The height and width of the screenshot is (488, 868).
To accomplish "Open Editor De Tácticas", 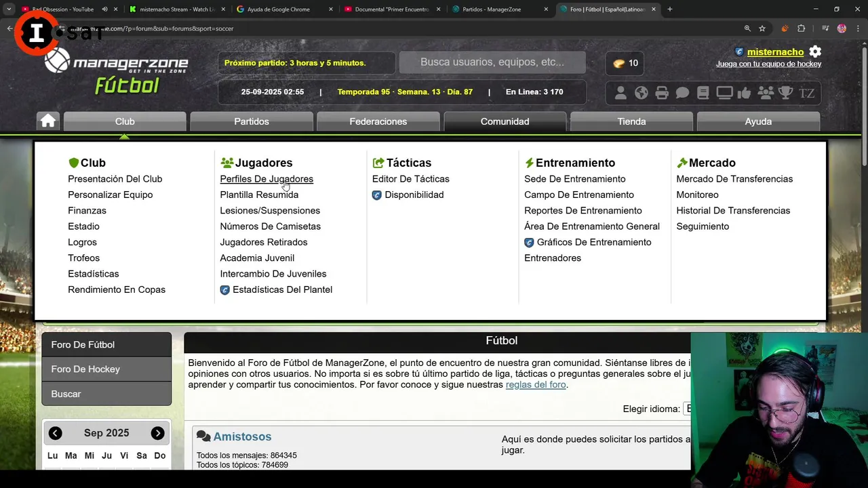I will 411,179.
